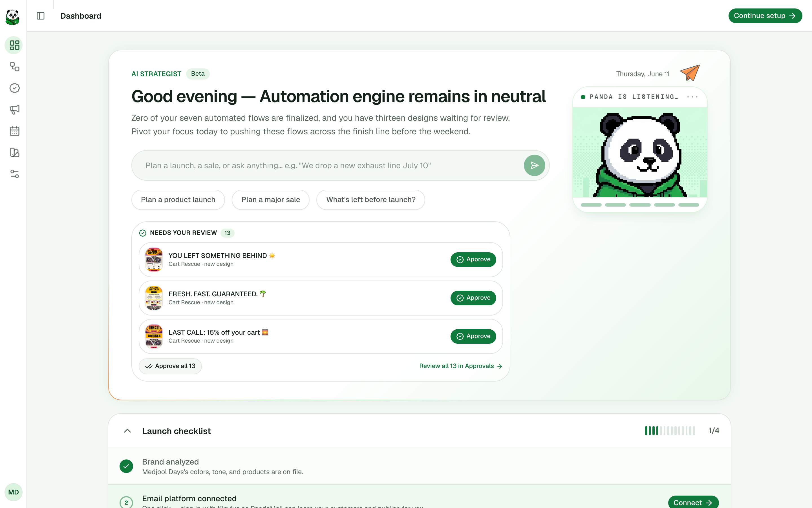Collapse the Launch checklist chevron

127,431
